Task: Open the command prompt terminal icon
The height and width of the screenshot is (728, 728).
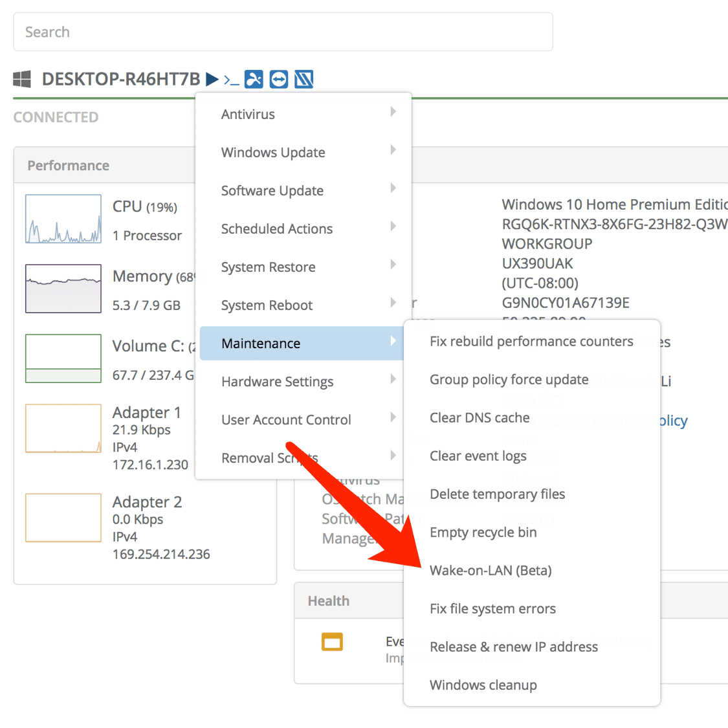Action: pos(231,80)
